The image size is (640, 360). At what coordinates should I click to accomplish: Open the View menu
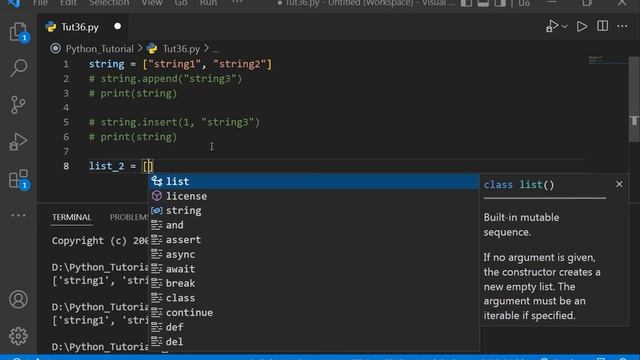[x=152, y=3]
